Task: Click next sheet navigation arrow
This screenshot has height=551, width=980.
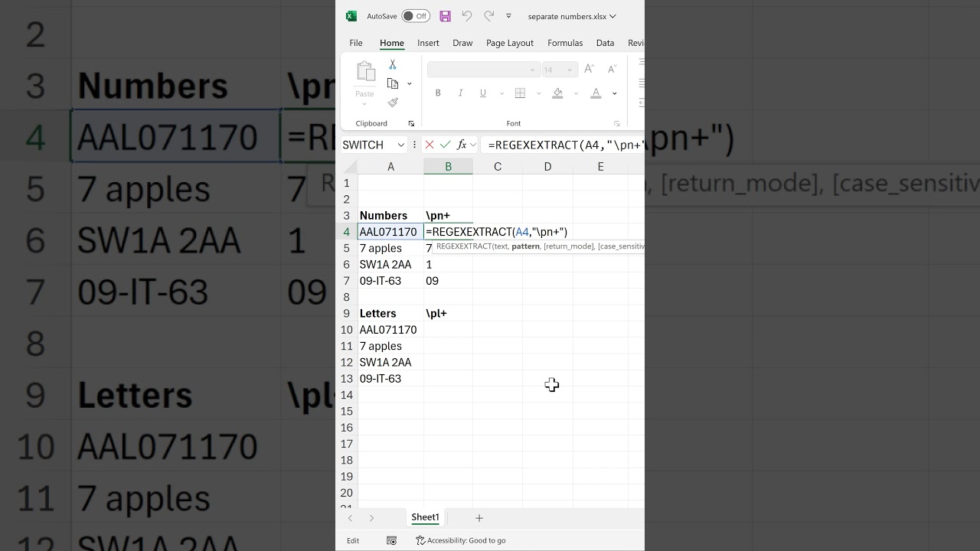Action: click(x=372, y=518)
